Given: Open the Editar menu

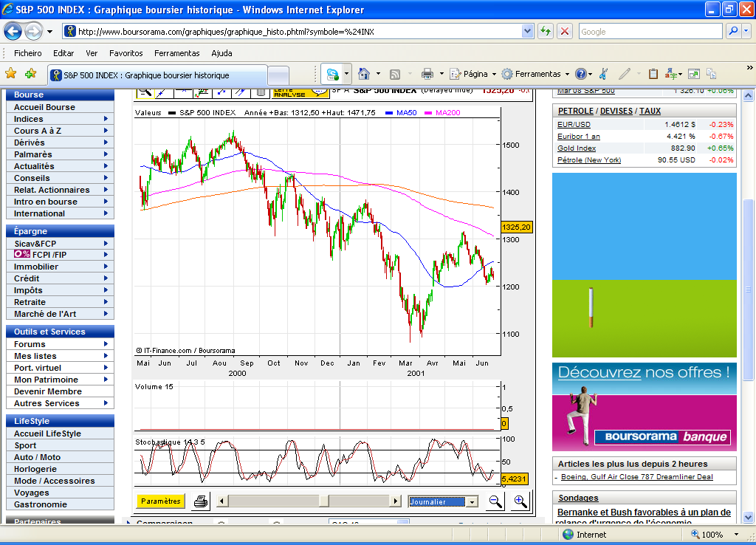Looking at the screenshot, I should click(x=63, y=53).
